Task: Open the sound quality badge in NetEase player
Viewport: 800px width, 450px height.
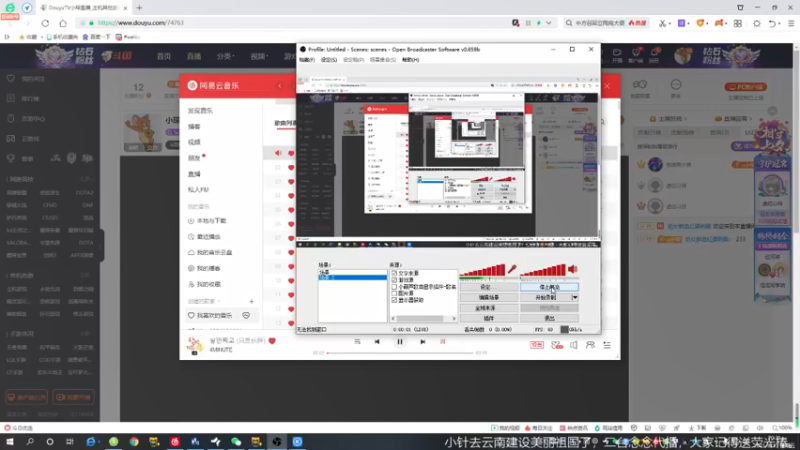Action: tap(537, 345)
